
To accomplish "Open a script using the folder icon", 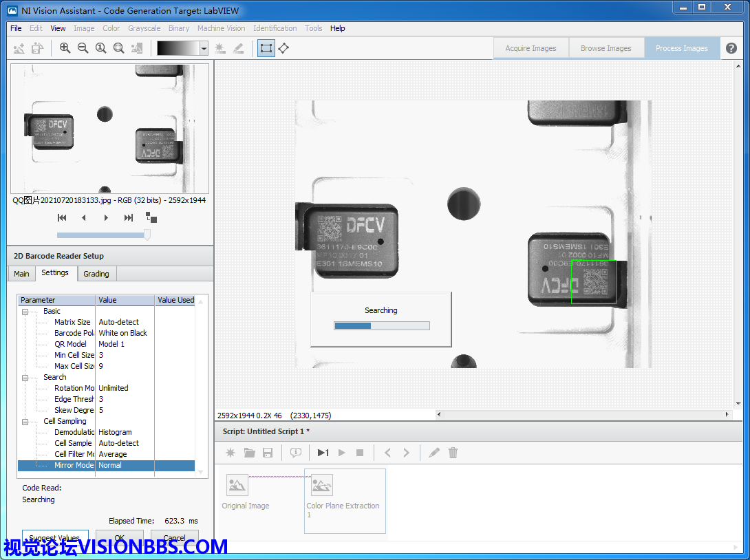I will [249, 453].
